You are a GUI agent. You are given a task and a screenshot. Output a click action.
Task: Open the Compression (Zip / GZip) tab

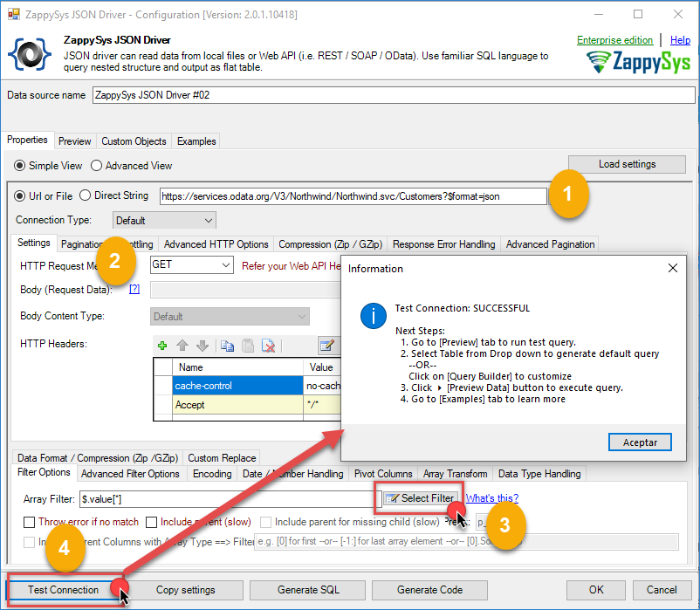[330, 244]
